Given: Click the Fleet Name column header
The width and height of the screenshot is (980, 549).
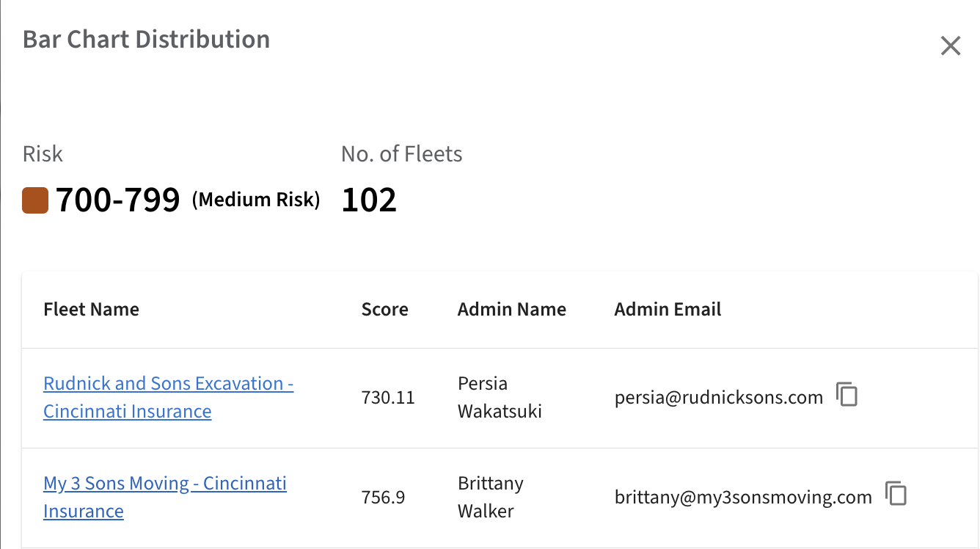Looking at the screenshot, I should point(91,310).
